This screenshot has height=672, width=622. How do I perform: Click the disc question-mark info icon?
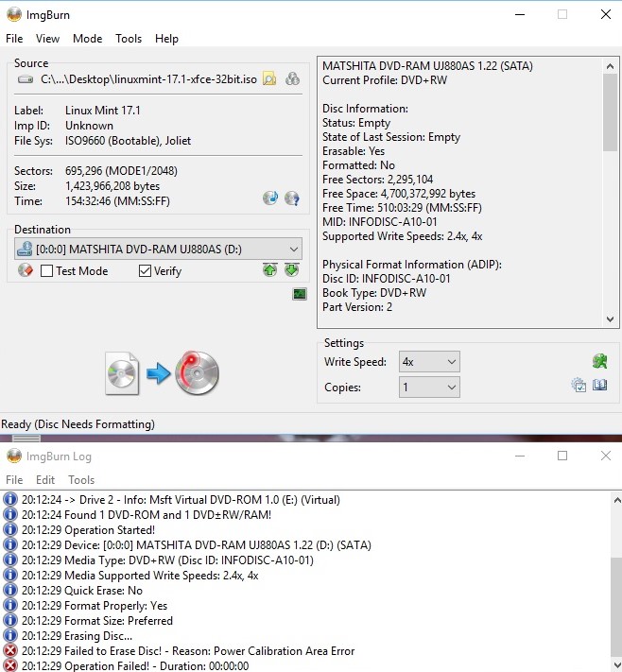[292, 198]
